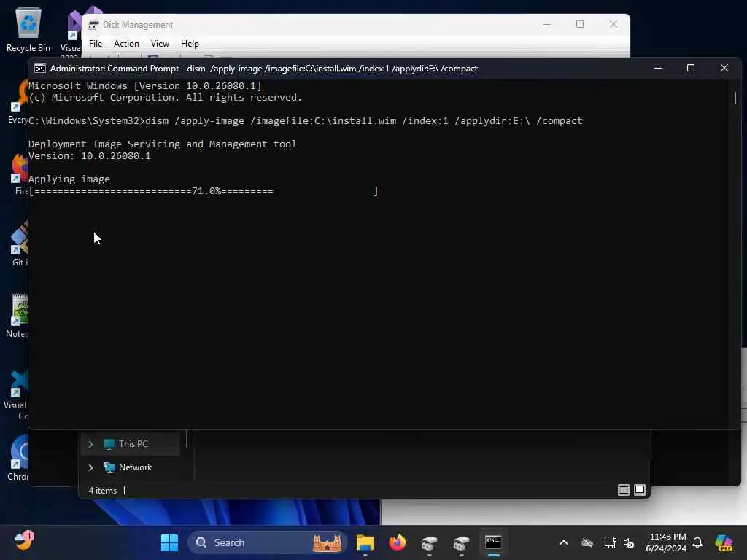Open the Git Bash desktop shortcut
The height and width of the screenshot is (560, 747).
(19, 244)
